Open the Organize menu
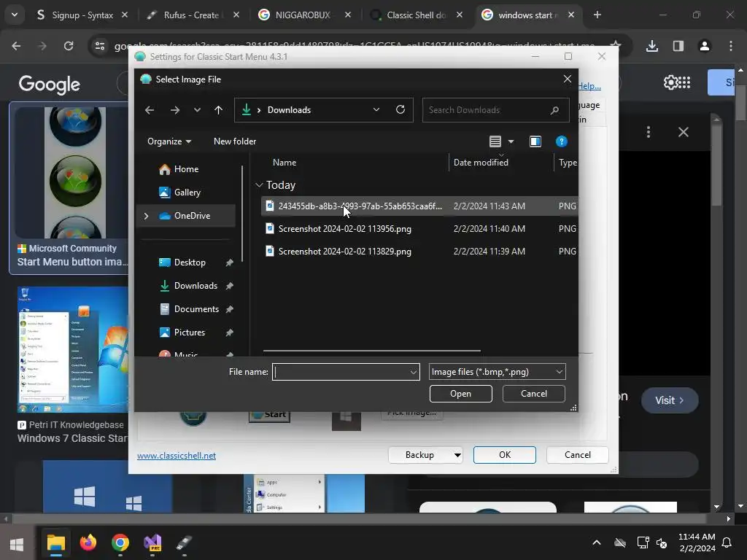The width and height of the screenshot is (747, 560). 169,141
